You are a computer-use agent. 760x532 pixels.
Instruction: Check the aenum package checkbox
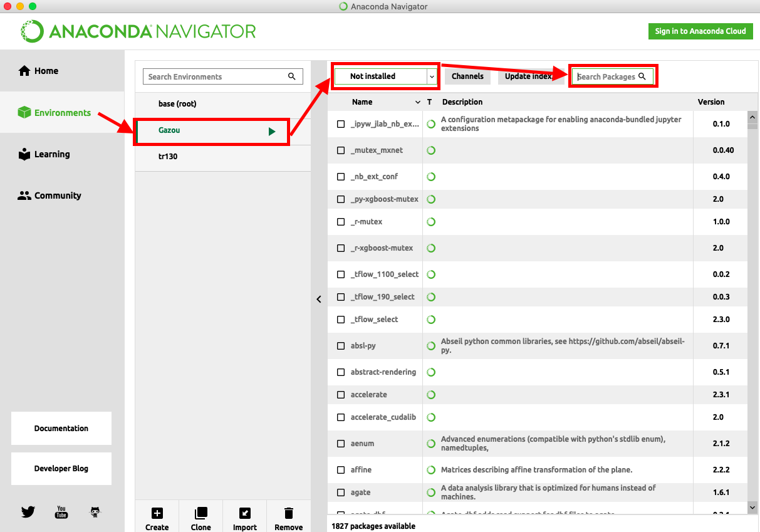click(341, 444)
